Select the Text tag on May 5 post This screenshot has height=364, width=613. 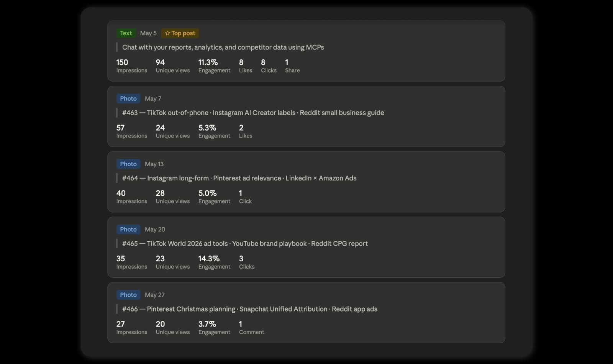tap(126, 33)
